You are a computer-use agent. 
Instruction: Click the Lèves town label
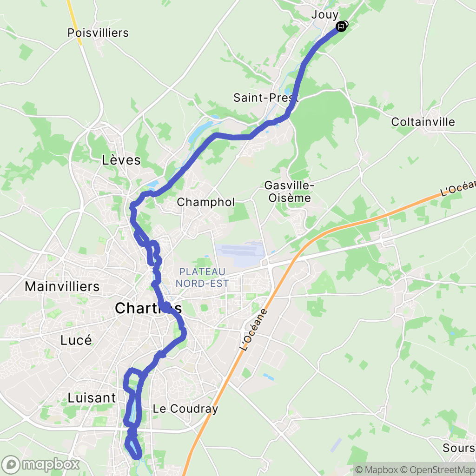point(121,160)
